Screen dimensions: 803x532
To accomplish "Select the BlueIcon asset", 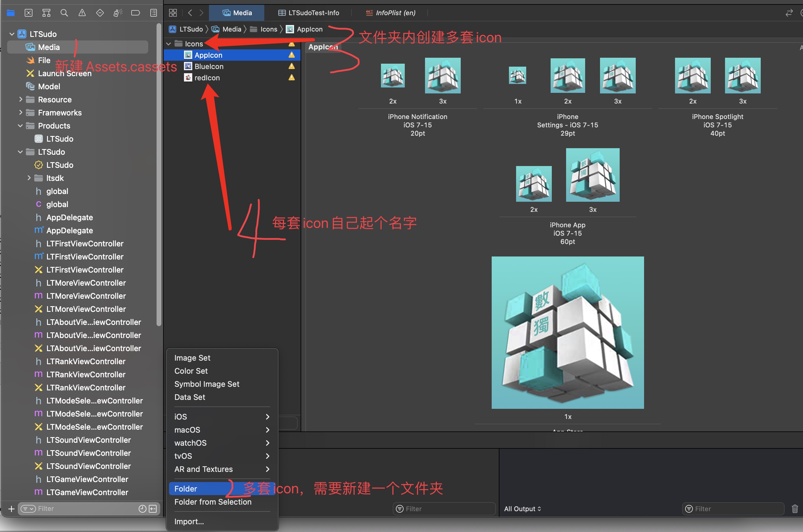I will [209, 67].
